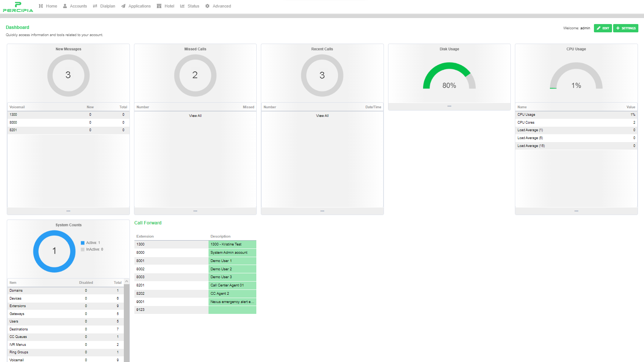Click the plus icon on the SETTINGS button

(618, 28)
